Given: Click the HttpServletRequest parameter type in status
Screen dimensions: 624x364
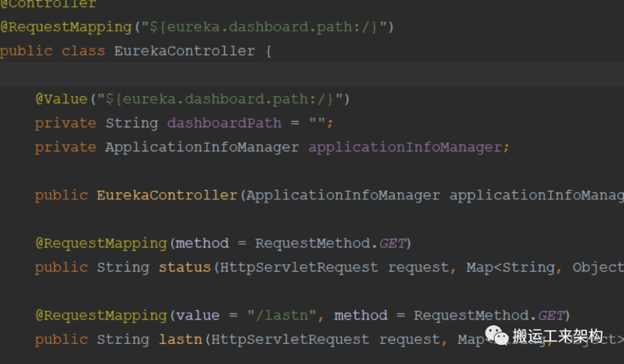Looking at the screenshot, I should click(x=299, y=268).
